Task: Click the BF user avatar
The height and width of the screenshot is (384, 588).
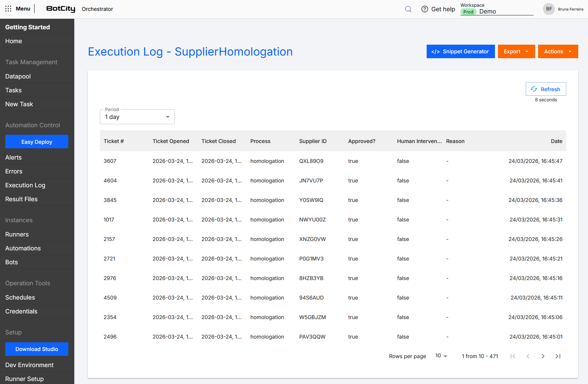Action: click(549, 9)
